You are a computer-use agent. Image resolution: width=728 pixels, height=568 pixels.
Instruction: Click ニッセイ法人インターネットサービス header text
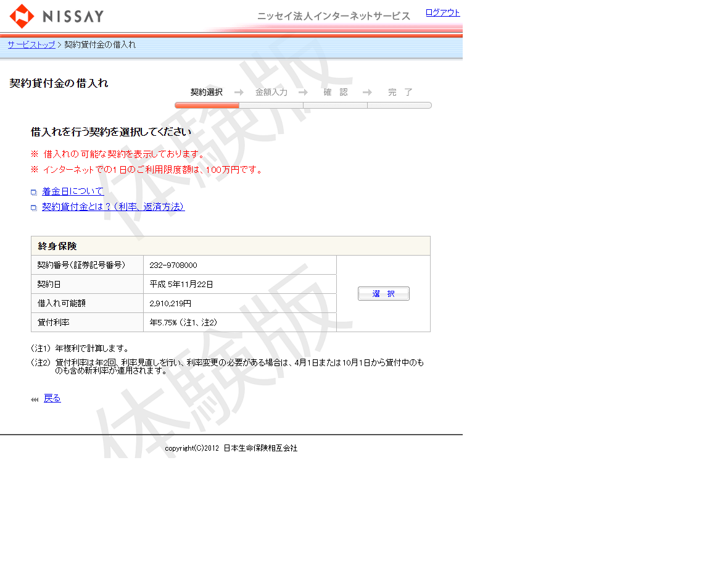pyautogui.click(x=334, y=16)
